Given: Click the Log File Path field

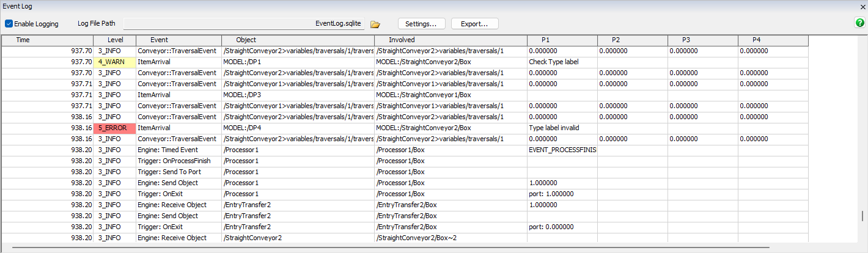Looking at the screenshot, I should point(245,24).
